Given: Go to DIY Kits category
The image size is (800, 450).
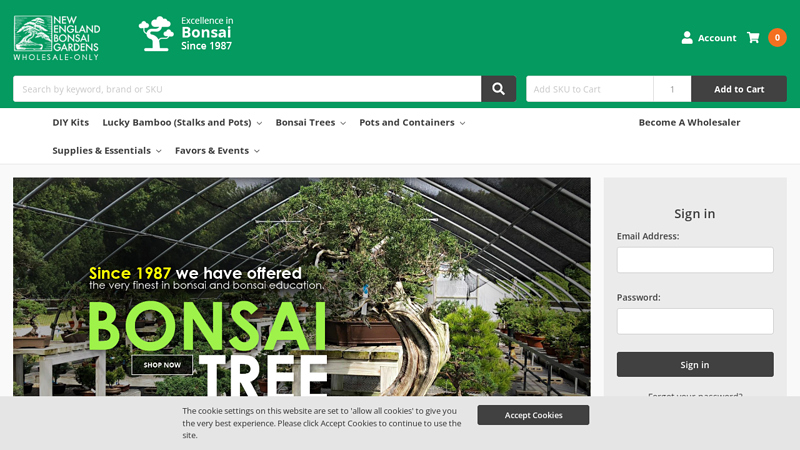Looking at the screenshot, I should click(x=71, y=123).
